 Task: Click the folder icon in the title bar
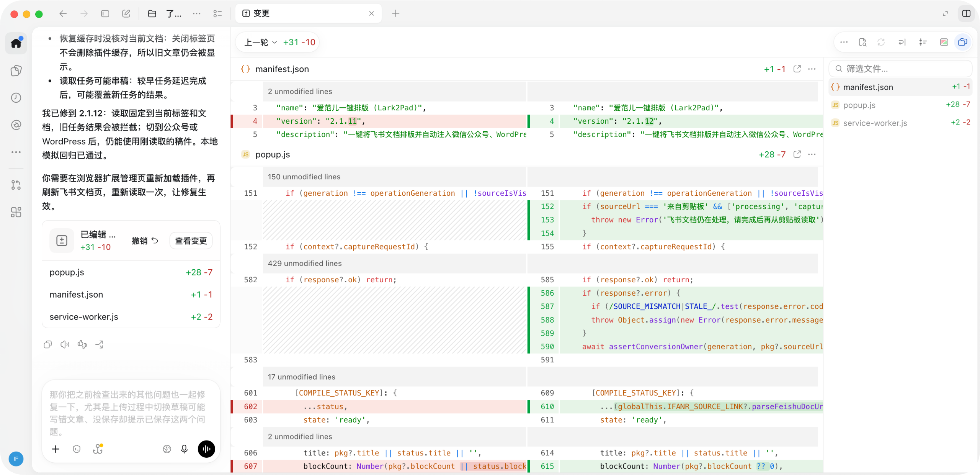(x=152, y=14)
